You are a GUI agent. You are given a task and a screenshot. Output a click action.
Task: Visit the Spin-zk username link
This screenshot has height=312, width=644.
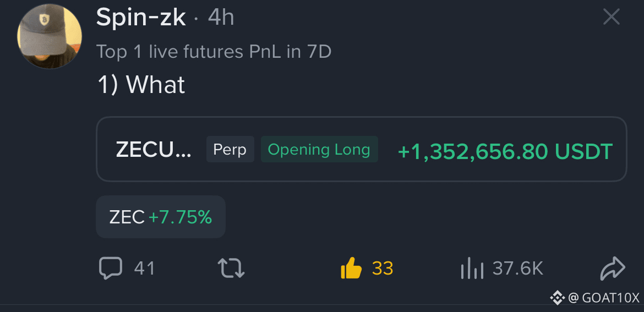click(x=141, y=18)
